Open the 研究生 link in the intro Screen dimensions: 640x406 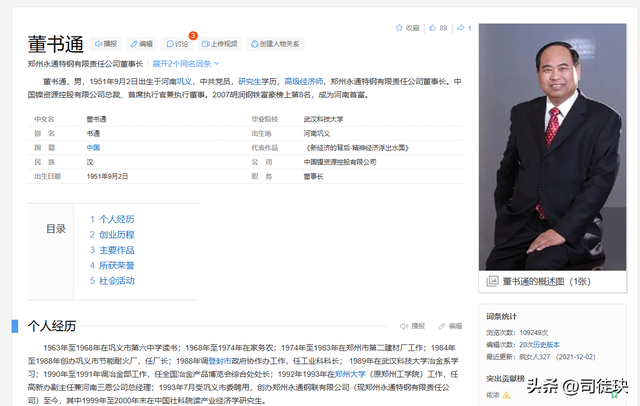coord(250,82)
